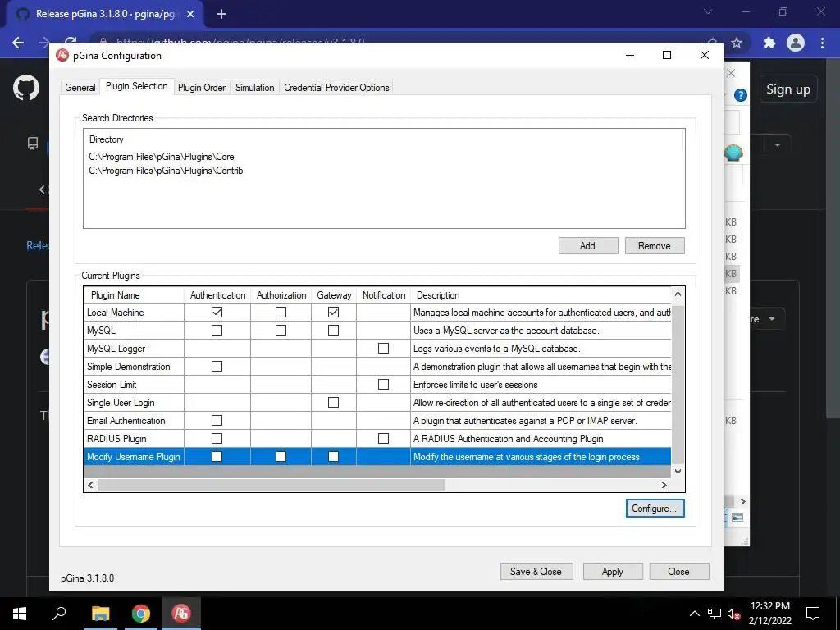Check Modify Username Plugin Authorization checkbox
This screenshot has width=840, height=630.
pyautogui.click(x=281, y=456)
